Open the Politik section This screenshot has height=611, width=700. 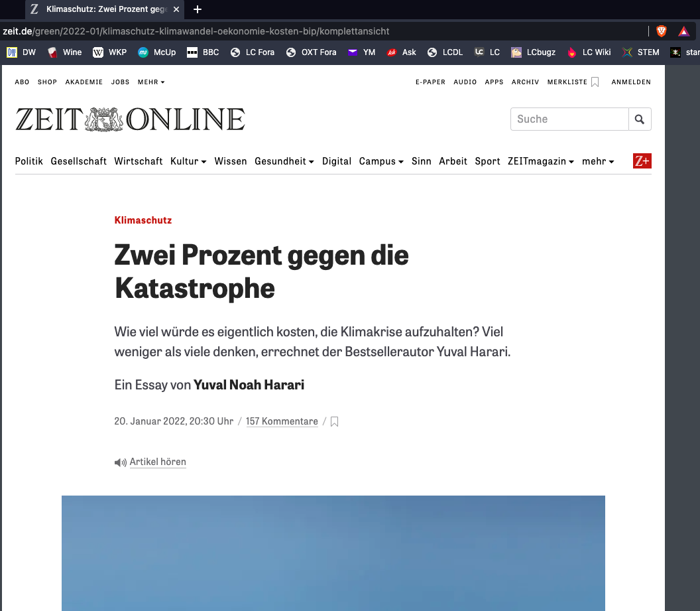[x=29, y=161]
